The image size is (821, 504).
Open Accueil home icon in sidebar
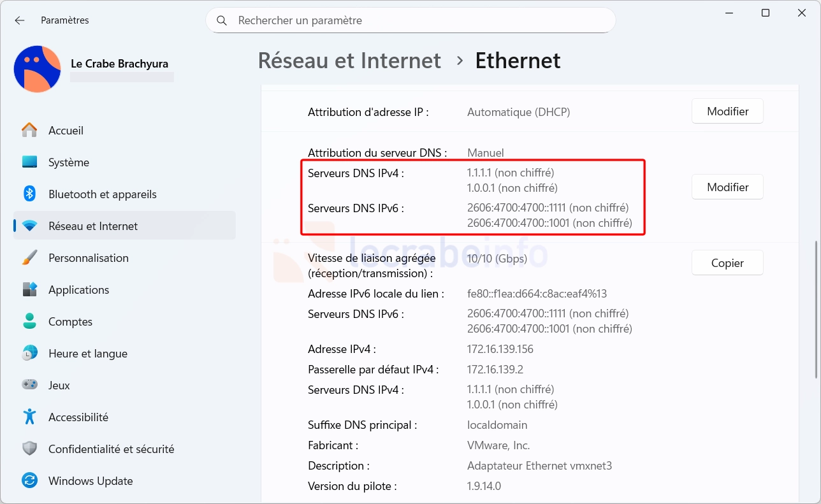pos(29,131)
